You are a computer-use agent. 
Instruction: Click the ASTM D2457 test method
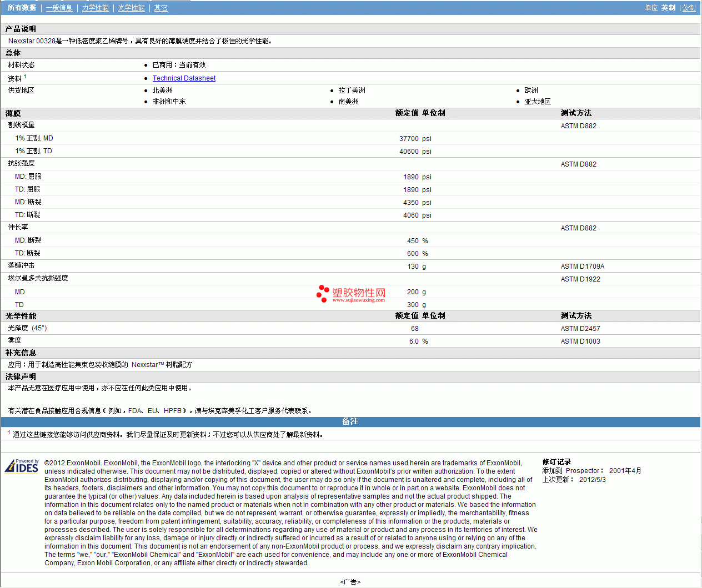pos(581,329)
